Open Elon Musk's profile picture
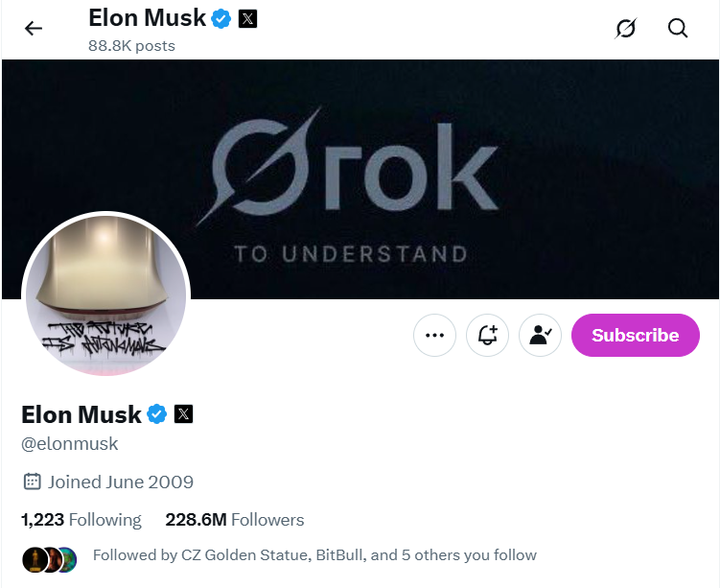Image resolution: width=720 pixels, height=588 pixels. coord(105,294)
